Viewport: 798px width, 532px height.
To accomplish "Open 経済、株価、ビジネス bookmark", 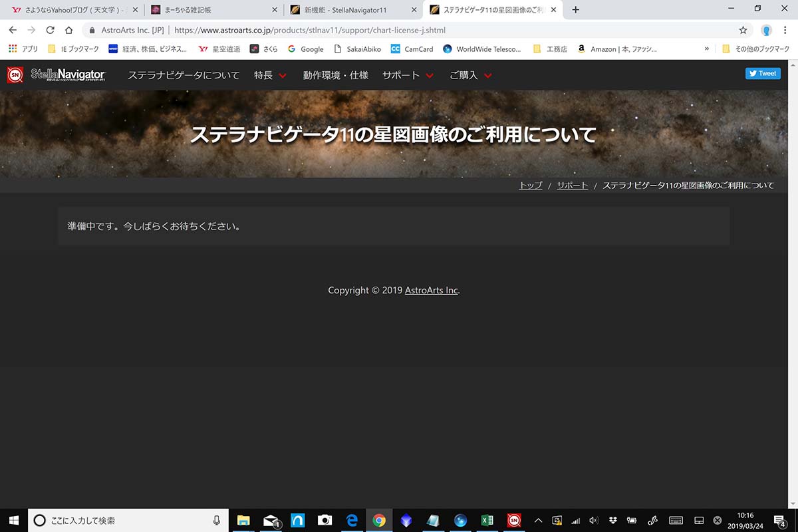I will [x=148, y=49].
